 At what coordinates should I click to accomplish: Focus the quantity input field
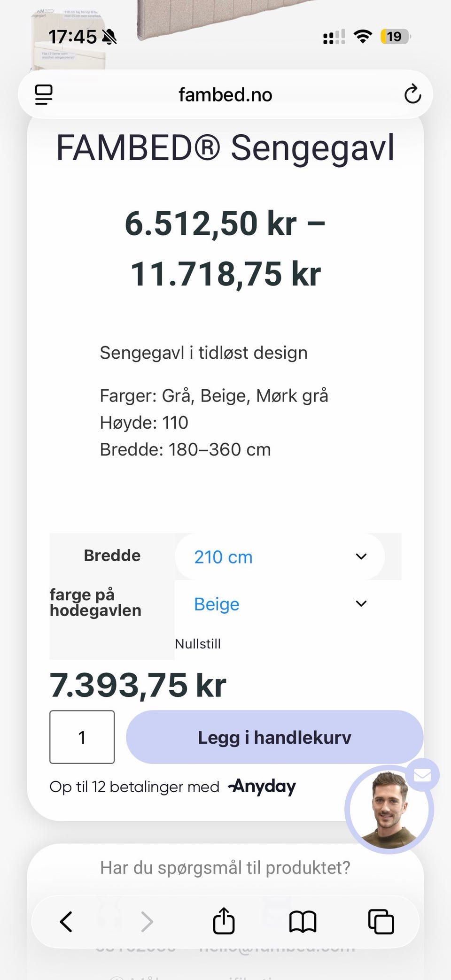82,737
